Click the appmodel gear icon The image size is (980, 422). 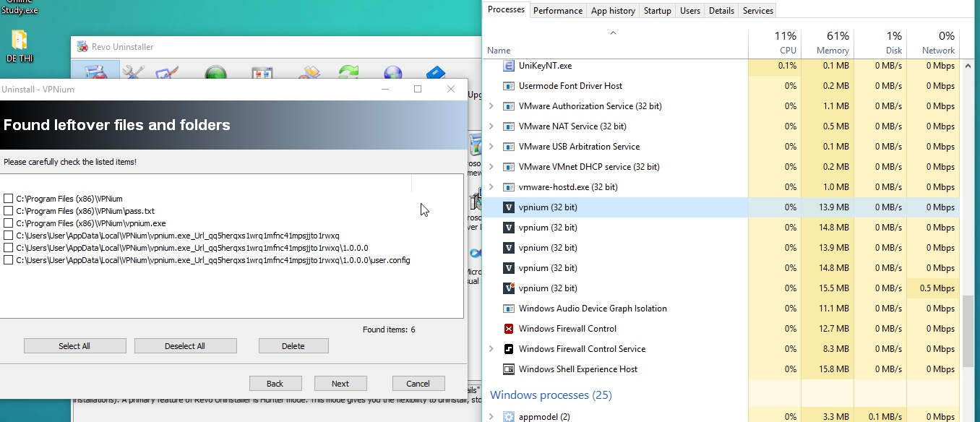[508, 417]
